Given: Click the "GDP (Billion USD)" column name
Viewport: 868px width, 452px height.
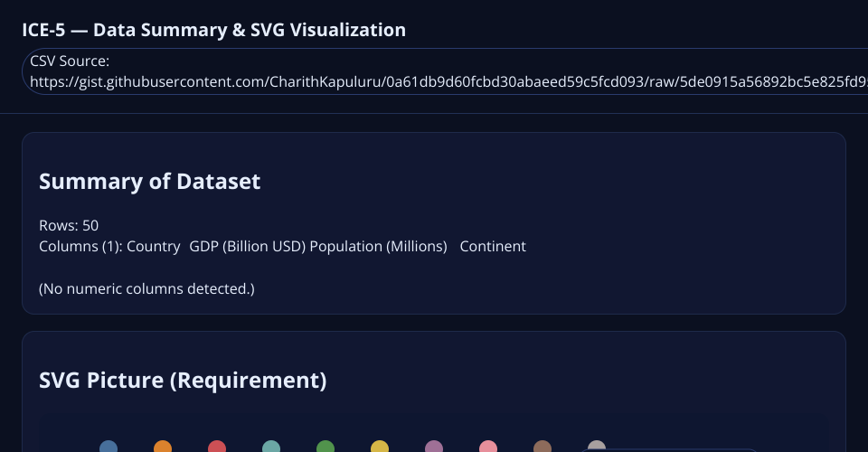Looking at the screenshot, I should pos(247,247).
